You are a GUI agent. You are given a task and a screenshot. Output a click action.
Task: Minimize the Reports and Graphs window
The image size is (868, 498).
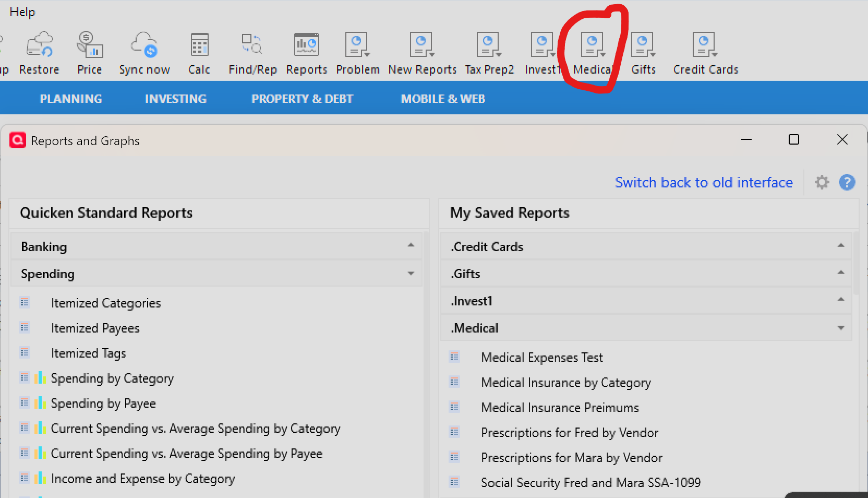tap(746, 139)
